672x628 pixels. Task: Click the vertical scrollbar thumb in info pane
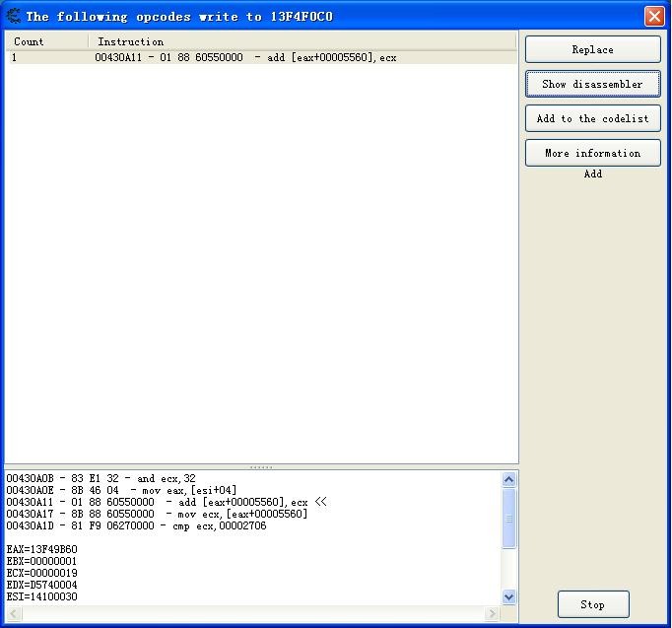pos(508,519)
